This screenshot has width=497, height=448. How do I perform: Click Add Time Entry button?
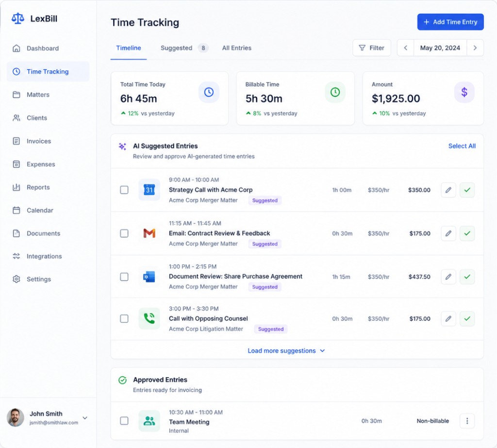pyautogui.click(x=450, y=22)
